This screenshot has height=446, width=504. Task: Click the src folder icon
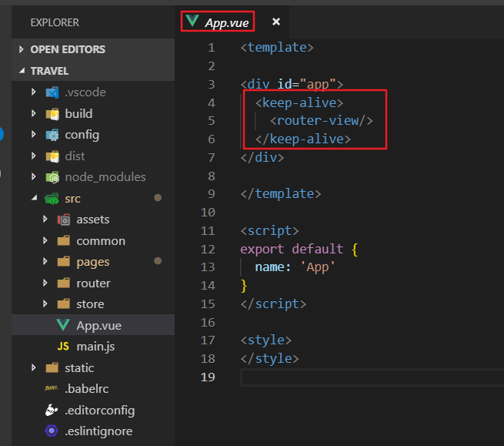(x=52, y=199)
